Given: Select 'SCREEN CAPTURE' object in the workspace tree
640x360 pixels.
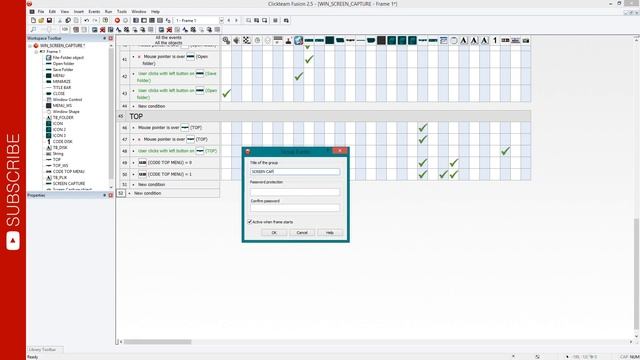Looking at the screenshot, I should [x=69, y=184].
